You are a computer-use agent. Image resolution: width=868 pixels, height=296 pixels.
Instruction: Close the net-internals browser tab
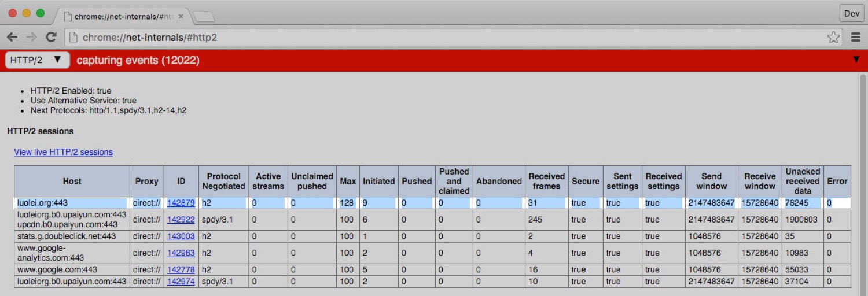coord(181,17)
